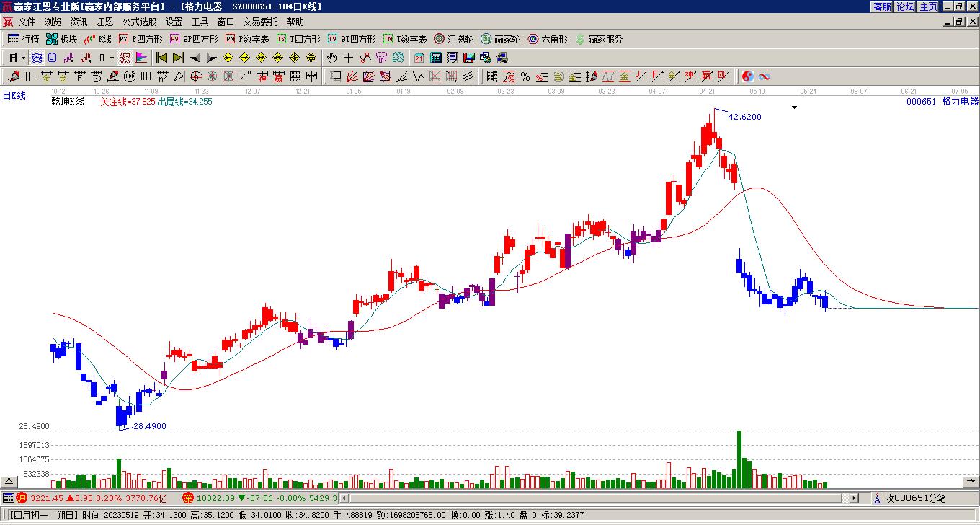This screenshot has height=525, width=980.
Task: Select the crosshair cursor tool
Action: (x=349, y=58)
